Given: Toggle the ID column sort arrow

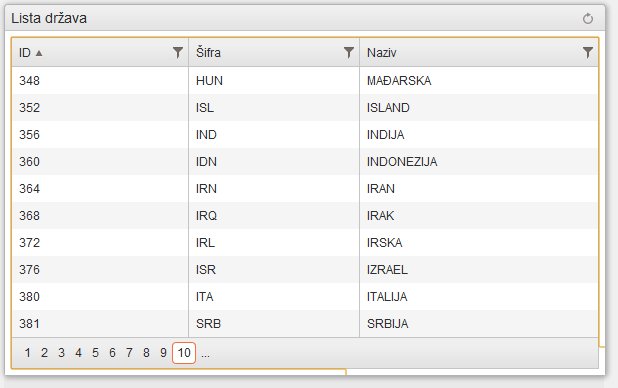Looking at the screenshot, I should click(39, 53).
